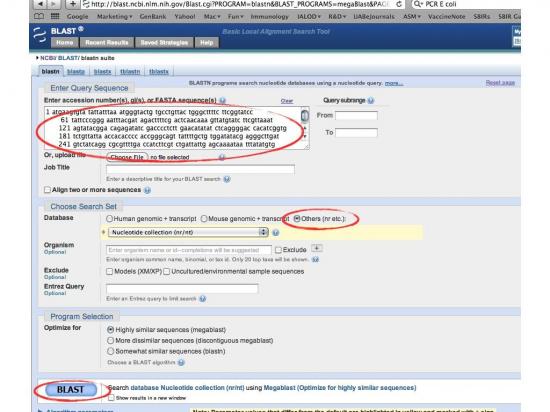This screenshot has width=550, height=412.
Task: Open the Marketing bookmarks folder
Action: tap(114, 16)
